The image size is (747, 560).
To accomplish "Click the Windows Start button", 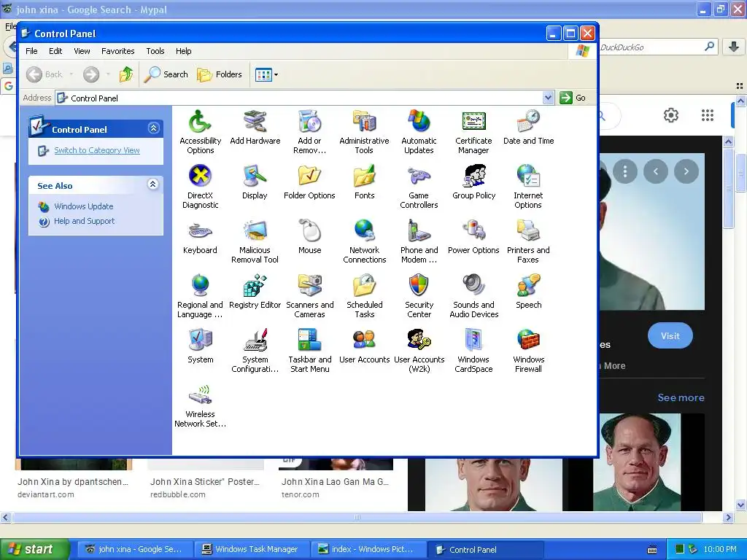I will 34,549.
